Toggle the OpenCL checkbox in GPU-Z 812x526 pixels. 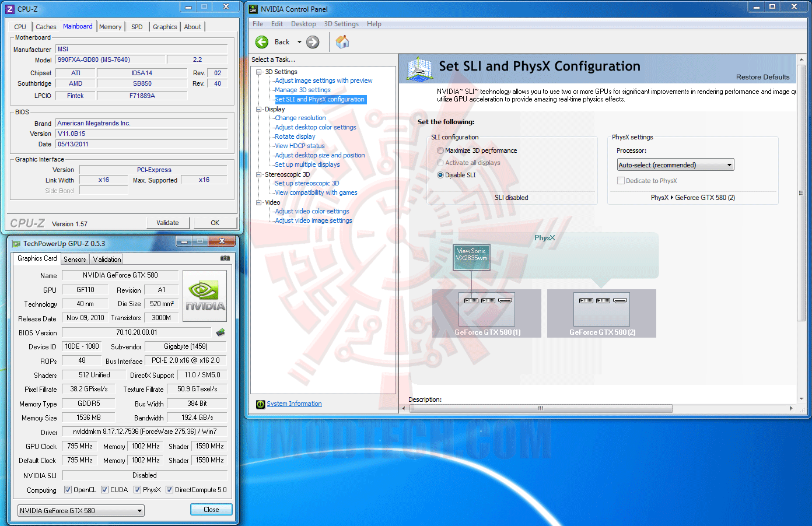(68, 490)
